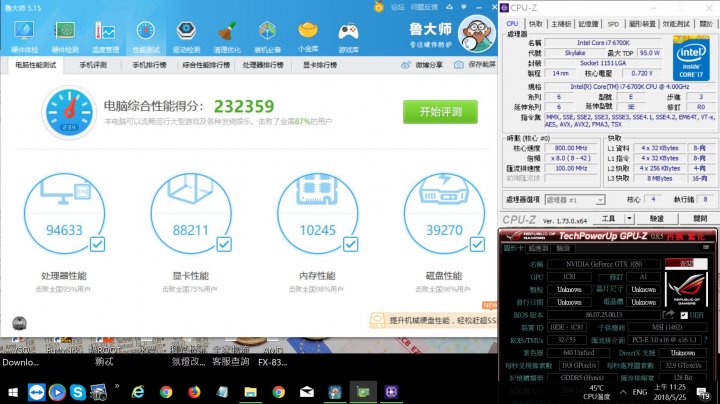
Task: Click GPU-Z hamburger menu icon
Action: pos(706,248)
